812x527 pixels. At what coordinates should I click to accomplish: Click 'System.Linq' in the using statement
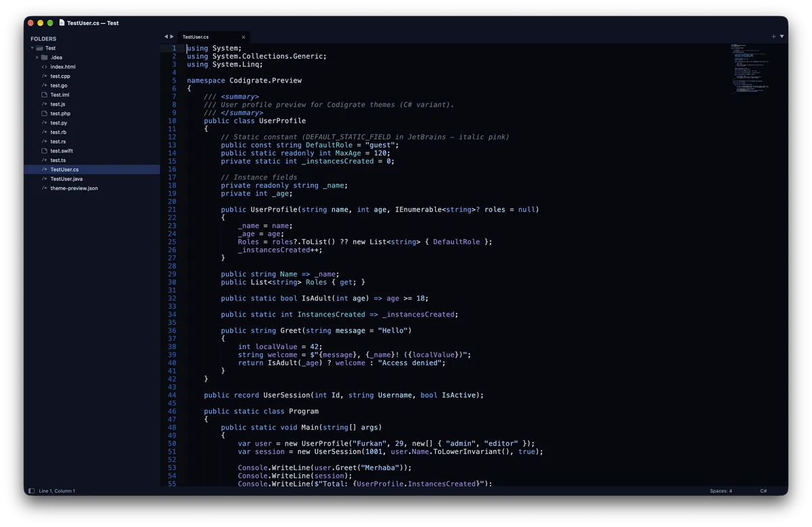coord(235,65)
